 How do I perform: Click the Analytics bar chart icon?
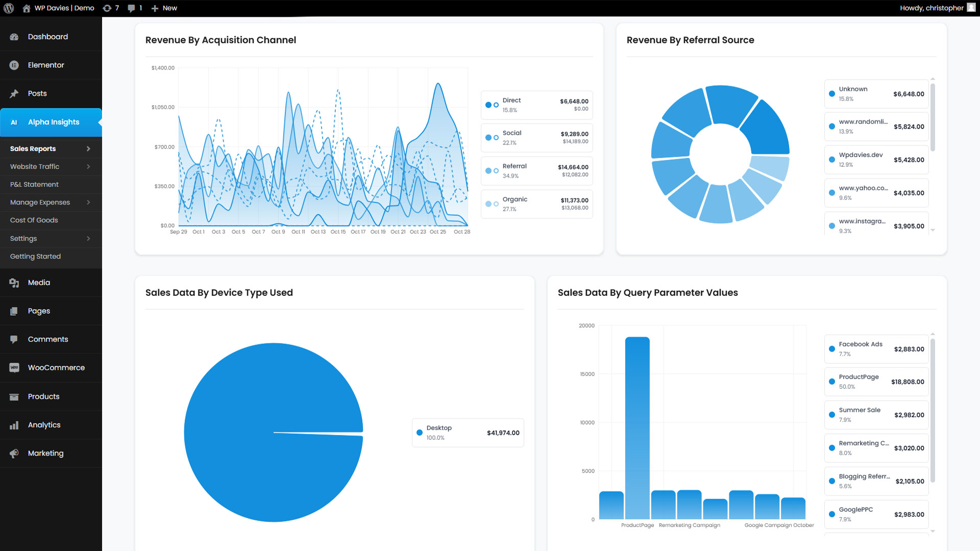point(14,425)
